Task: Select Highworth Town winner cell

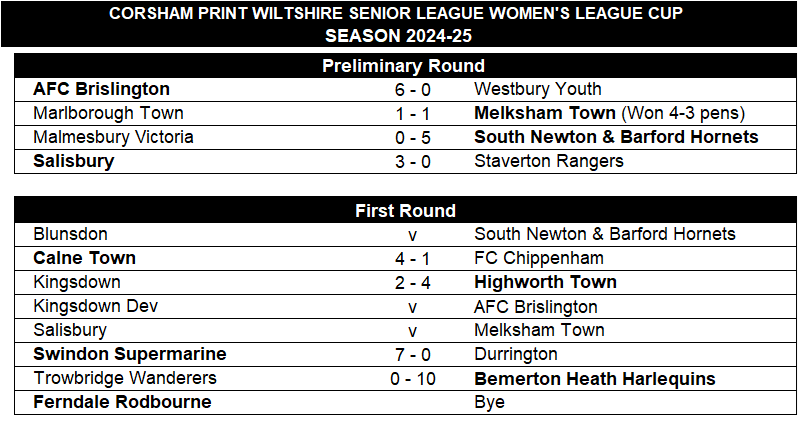Action: pos(545,282)
